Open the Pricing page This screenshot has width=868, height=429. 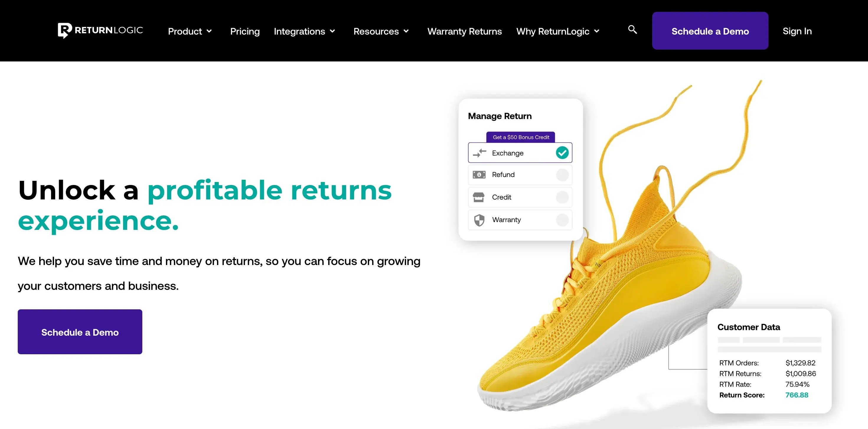(245, 31)
